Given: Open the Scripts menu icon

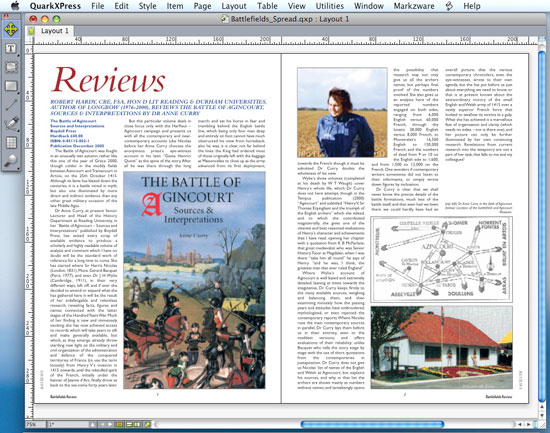Looking at the screenshot, I should 449,6.
